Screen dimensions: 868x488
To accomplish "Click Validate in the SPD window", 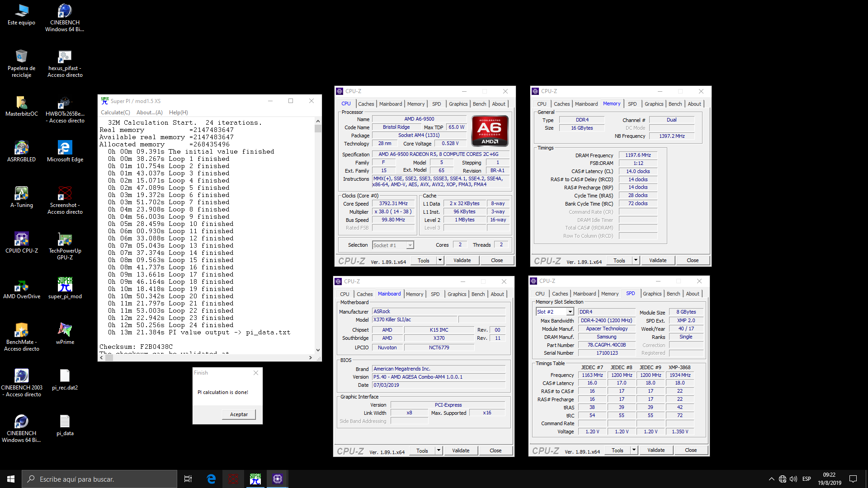I will (656, 450).
